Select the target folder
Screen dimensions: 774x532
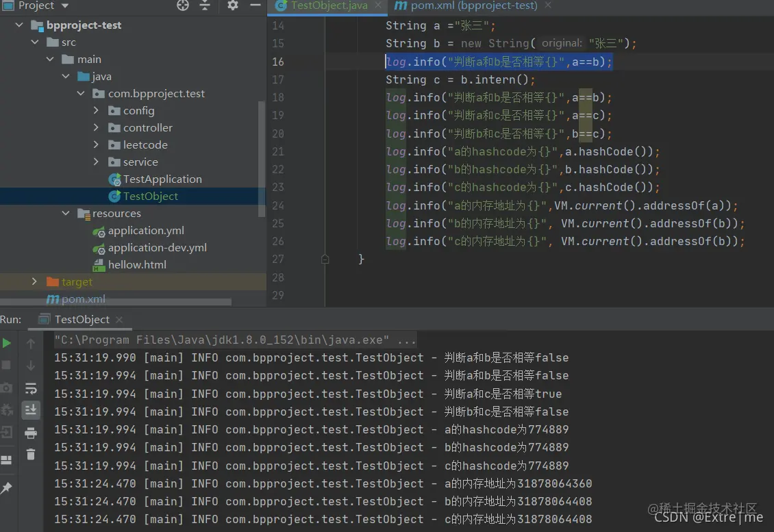click(x=77, y=282)
